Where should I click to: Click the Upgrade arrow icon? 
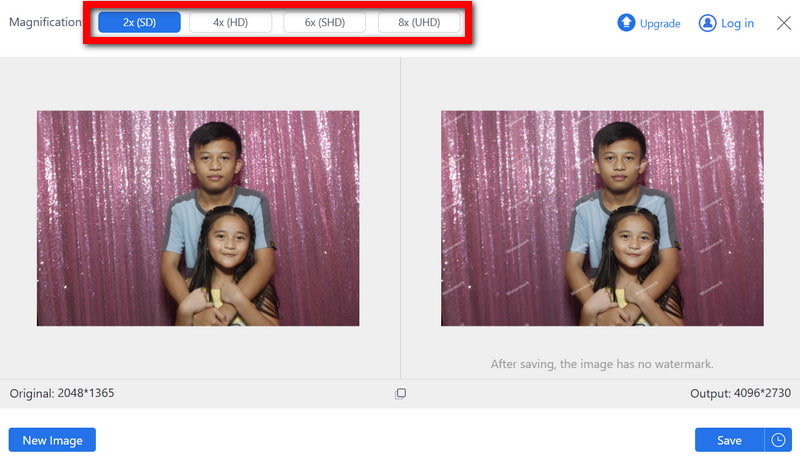point(626,23)
